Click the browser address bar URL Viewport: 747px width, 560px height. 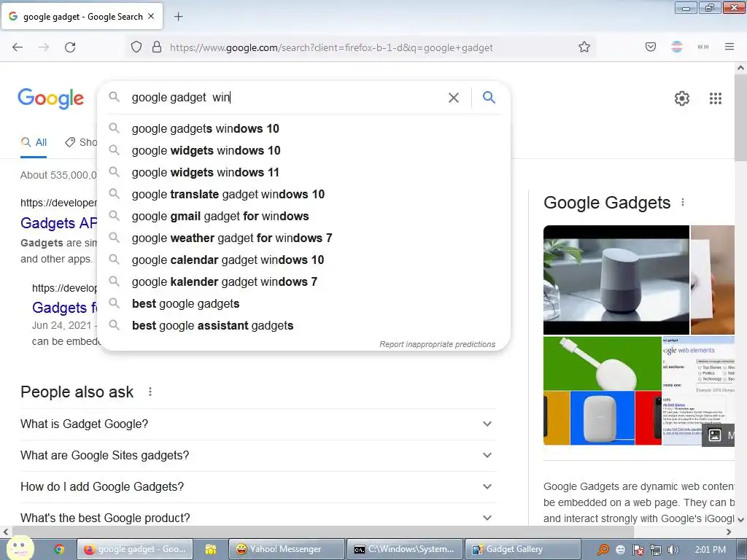click(331, 47)
